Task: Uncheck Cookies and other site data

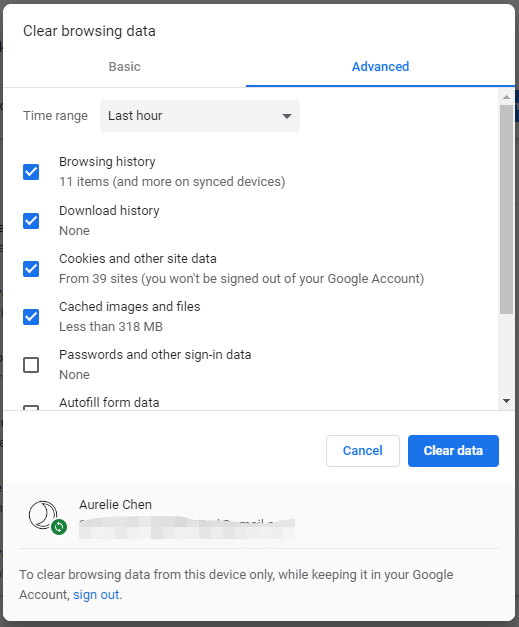Action: (31, 269)
